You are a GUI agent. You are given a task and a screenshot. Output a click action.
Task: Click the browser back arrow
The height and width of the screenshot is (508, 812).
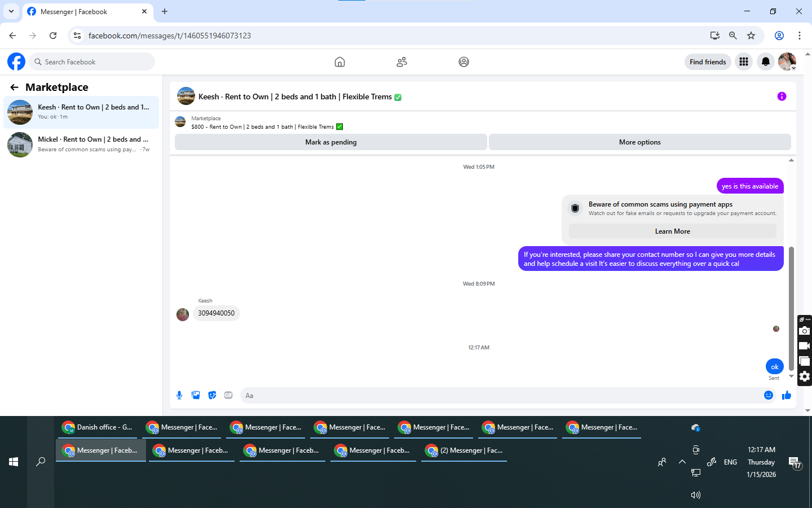(x=12, y=36)
